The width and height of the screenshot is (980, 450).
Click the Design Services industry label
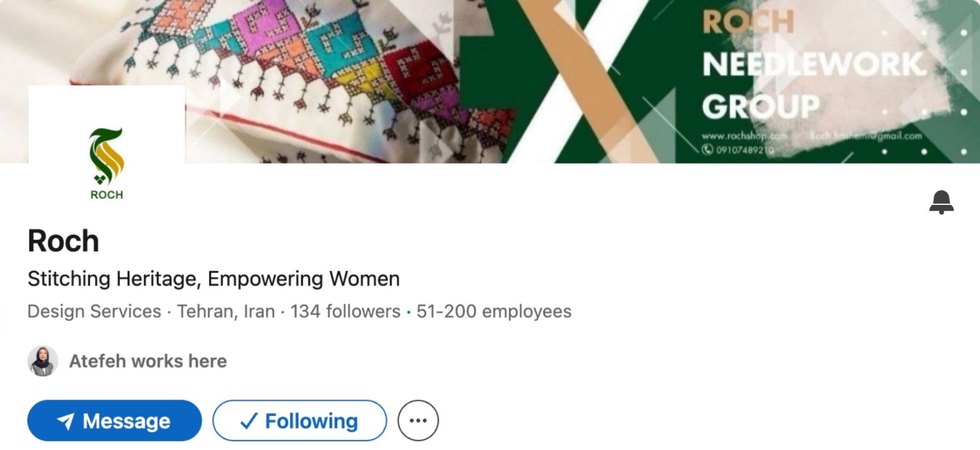pyautogui.click(x=94, y=311)
